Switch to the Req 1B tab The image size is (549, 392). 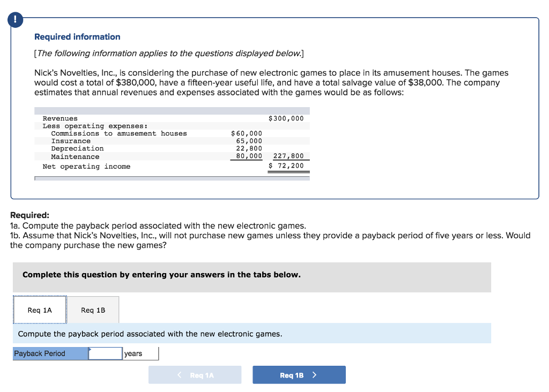(93, 310)
